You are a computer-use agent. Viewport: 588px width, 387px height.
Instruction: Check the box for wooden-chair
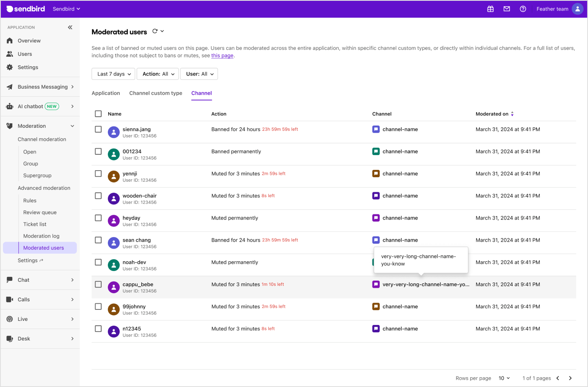[98, 196]
